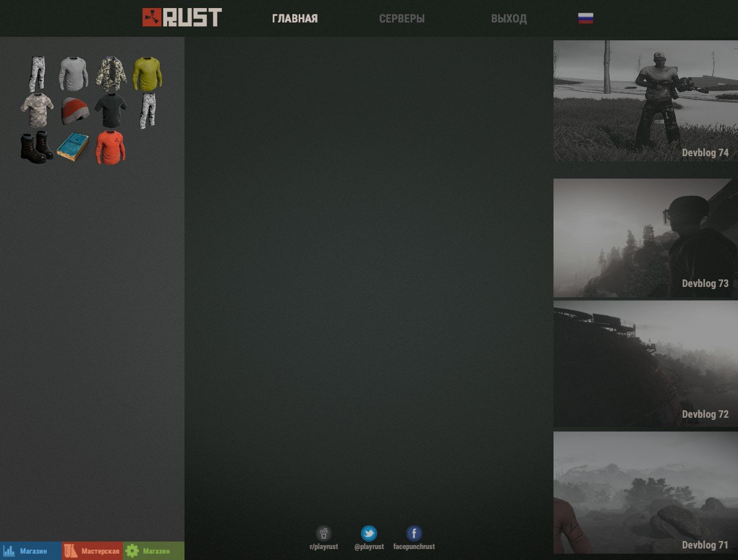
Task: Open the Devblog 71 thumbnail
Action: coord(645,491)
